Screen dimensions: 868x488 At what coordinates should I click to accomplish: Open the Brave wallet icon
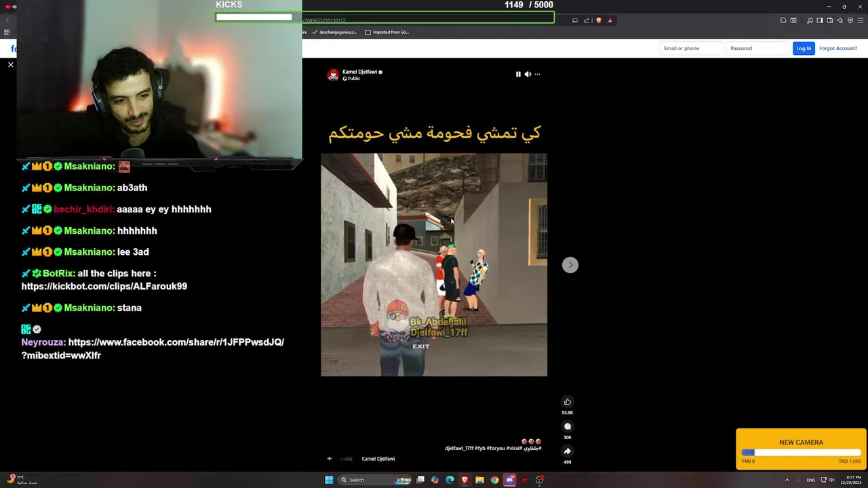[830, 20]
